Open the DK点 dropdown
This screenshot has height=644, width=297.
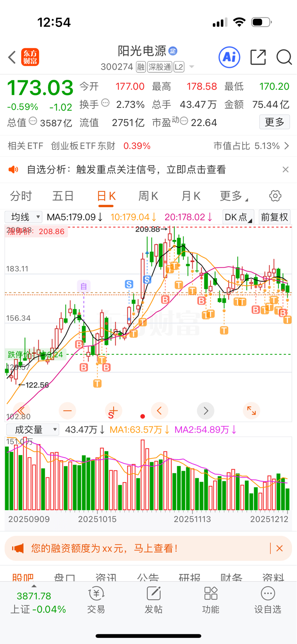point(238,217)
